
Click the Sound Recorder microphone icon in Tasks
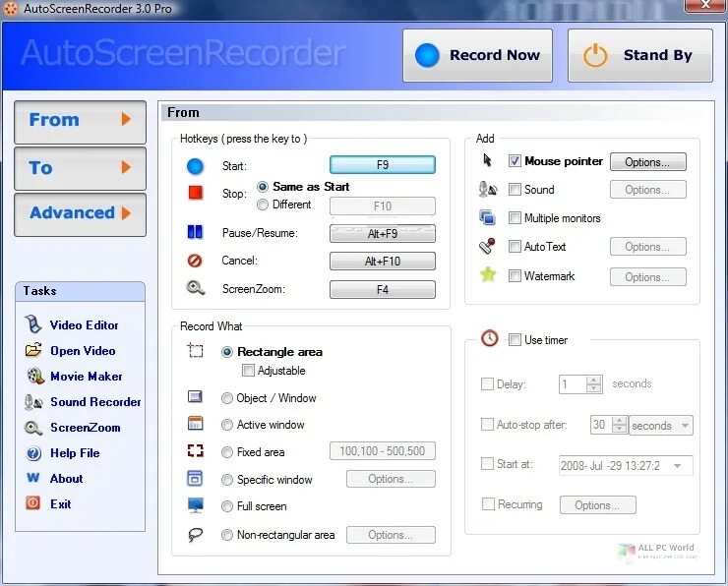point(33,402)
